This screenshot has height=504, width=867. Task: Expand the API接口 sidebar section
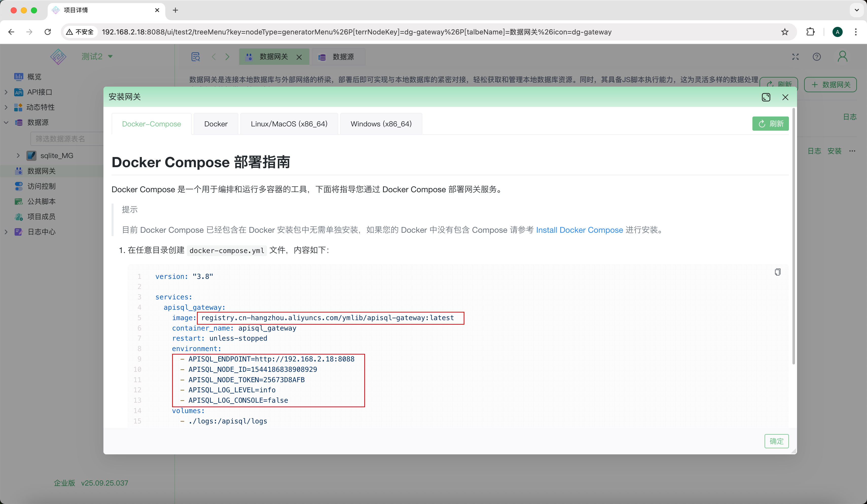(x=6, y=92)
